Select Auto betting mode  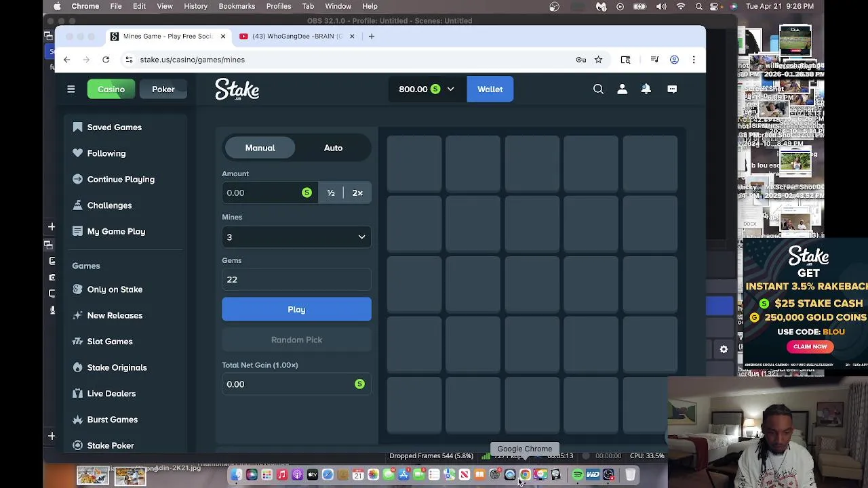tap(333, 148)
